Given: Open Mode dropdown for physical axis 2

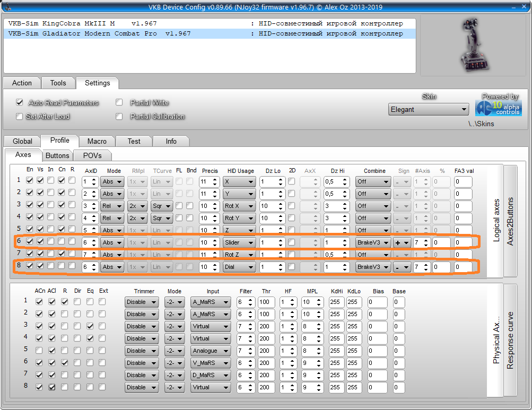Looking at the screenshot, I should tap(175, 315).
